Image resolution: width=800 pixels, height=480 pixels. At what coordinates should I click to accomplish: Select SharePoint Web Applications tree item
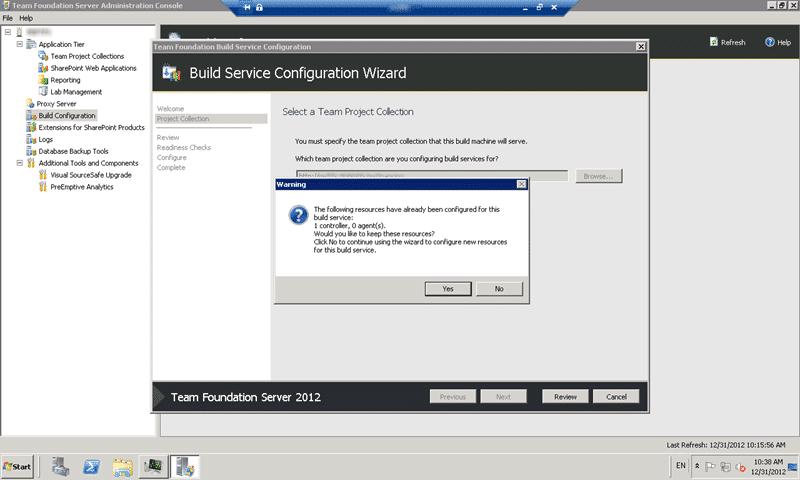(93, 68)
